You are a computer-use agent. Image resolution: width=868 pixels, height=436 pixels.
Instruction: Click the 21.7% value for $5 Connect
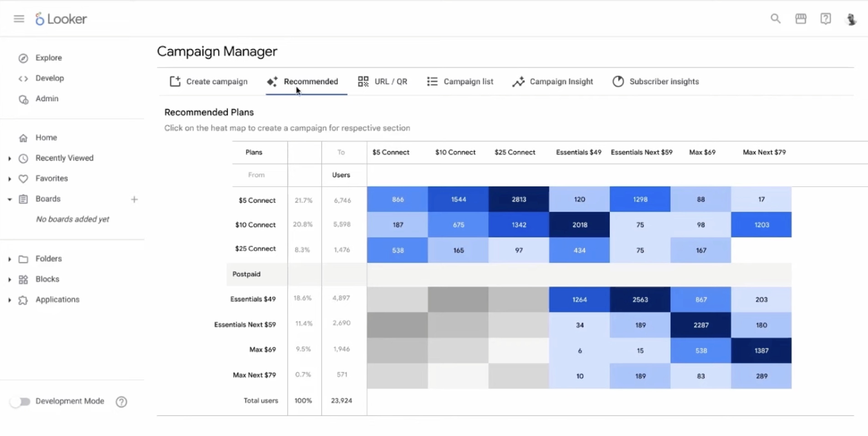pos(303,200)
